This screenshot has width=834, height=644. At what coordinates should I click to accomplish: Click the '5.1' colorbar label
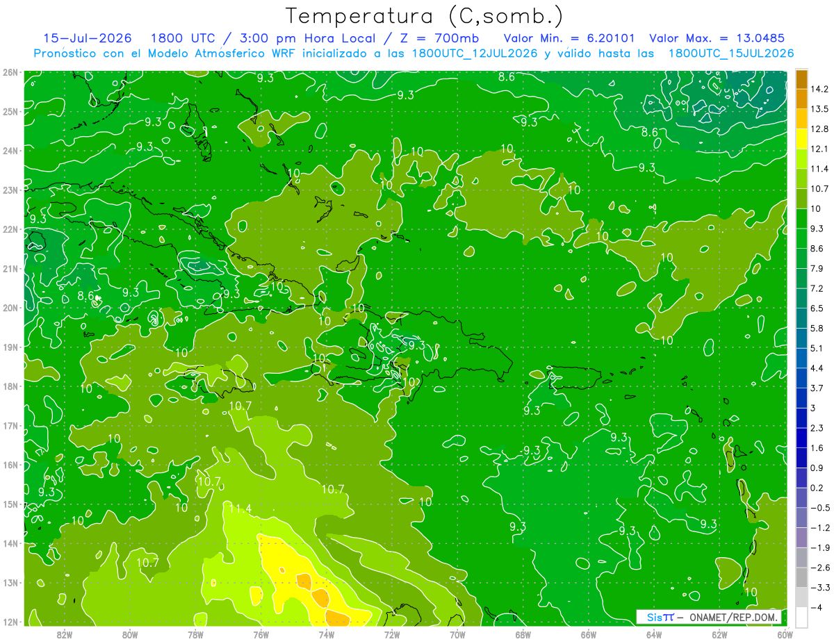(x=817, y=348)
